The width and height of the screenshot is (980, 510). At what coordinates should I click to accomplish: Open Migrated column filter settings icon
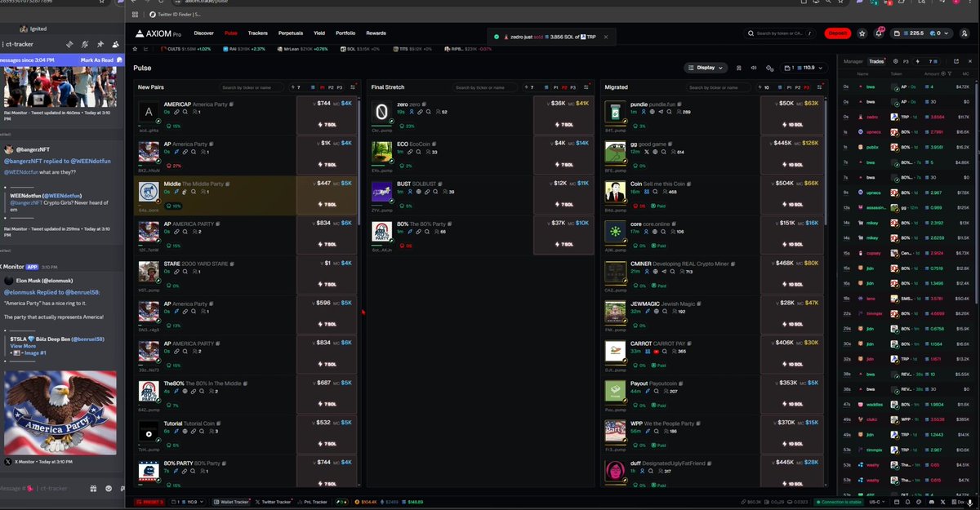click(820, 87)
